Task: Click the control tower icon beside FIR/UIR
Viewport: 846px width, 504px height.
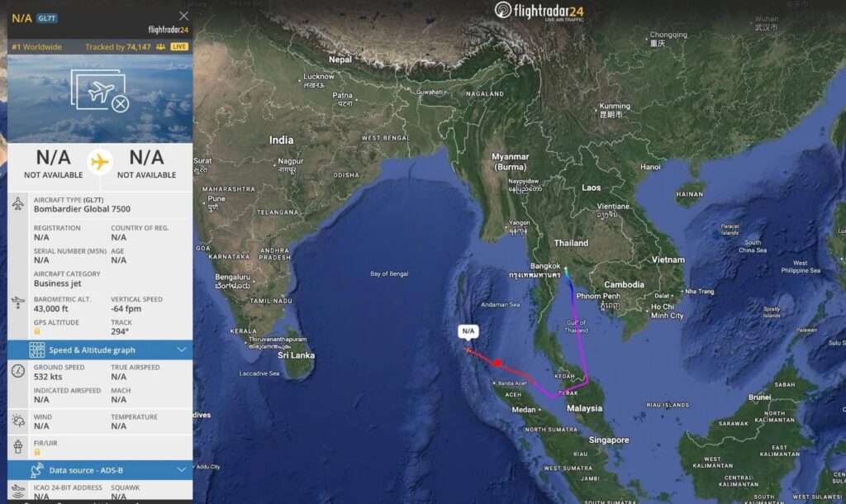Action: pyautogui.click(x=18, y=447)
